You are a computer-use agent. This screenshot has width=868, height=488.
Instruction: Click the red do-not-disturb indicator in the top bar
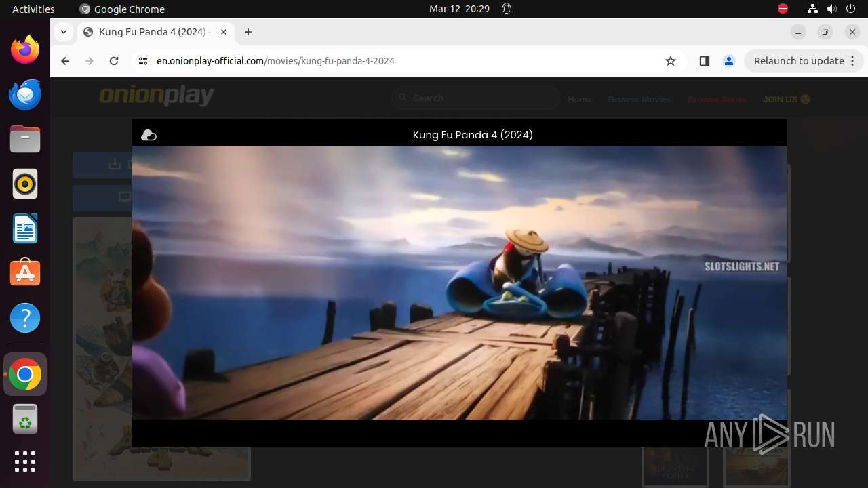coord(783,9)
